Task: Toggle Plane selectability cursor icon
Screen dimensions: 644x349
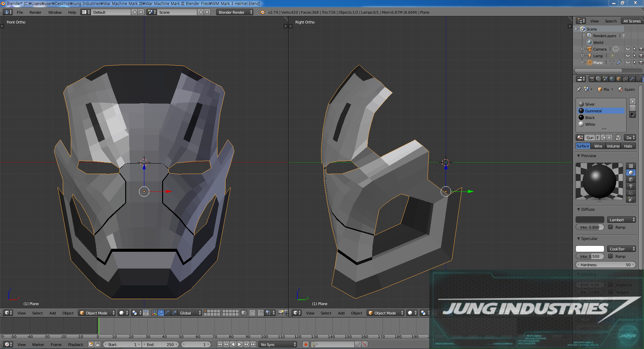Action: coord(635,62)
